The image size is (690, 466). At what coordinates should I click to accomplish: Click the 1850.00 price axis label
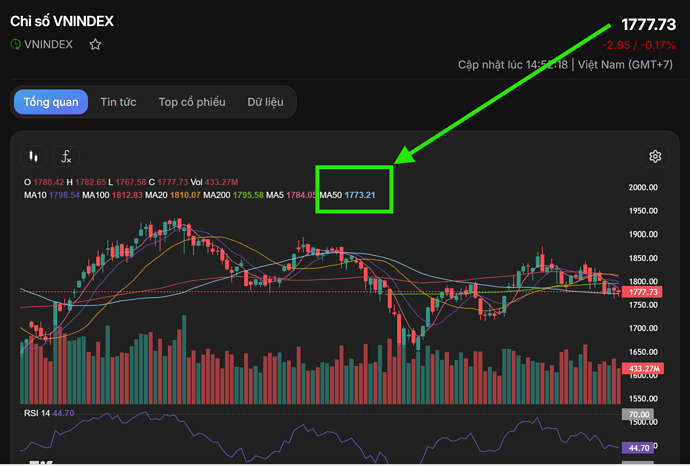coord(643,258)
